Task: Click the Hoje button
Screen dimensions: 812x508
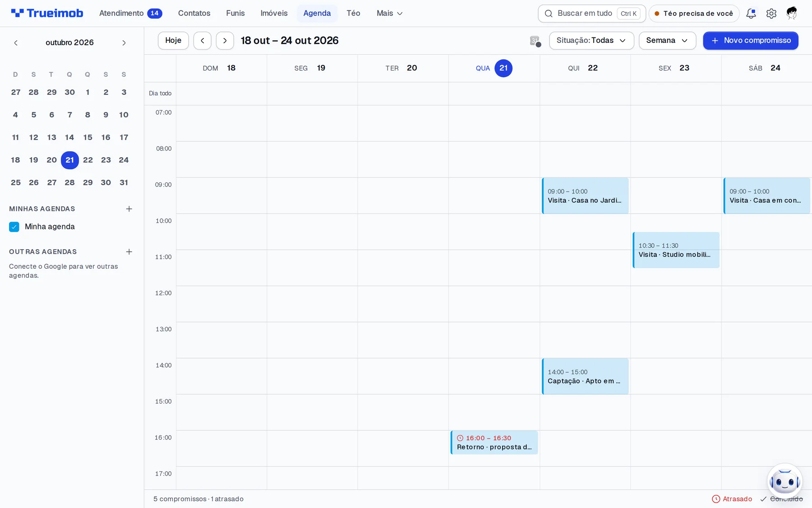Action: click(173, 41)
